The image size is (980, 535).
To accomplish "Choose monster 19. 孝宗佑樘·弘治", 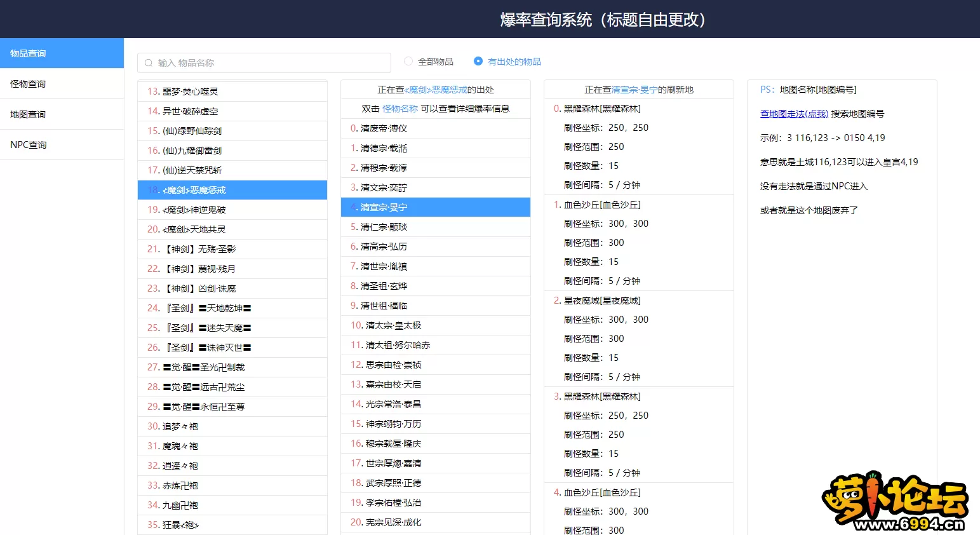I will (x=436, y=503).
